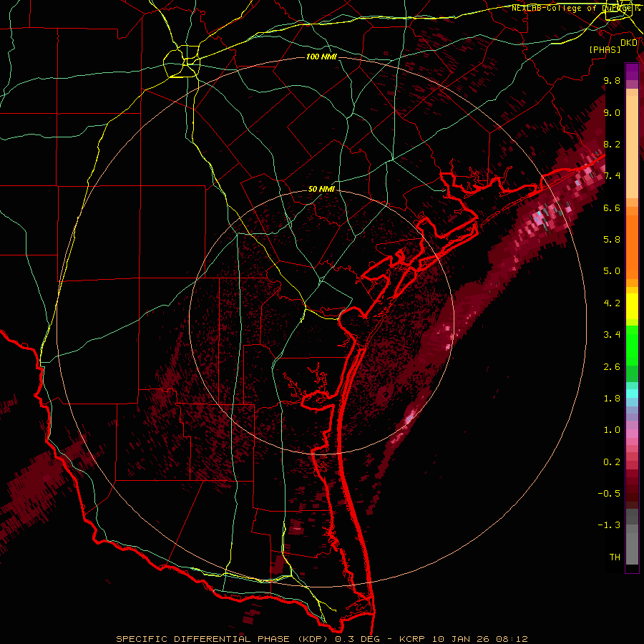Pick the cyan segment of the color bar

coord(632,394)
